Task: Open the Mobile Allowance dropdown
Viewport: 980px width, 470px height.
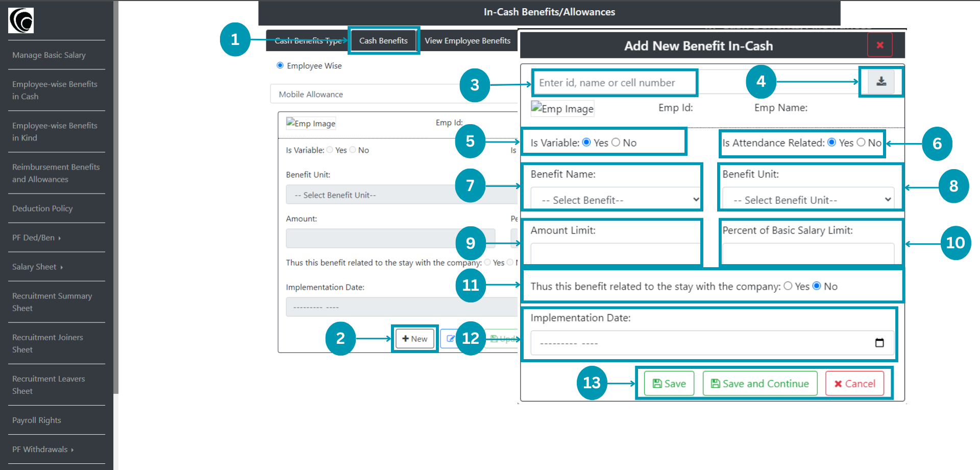Action: (x=394, y=94)
